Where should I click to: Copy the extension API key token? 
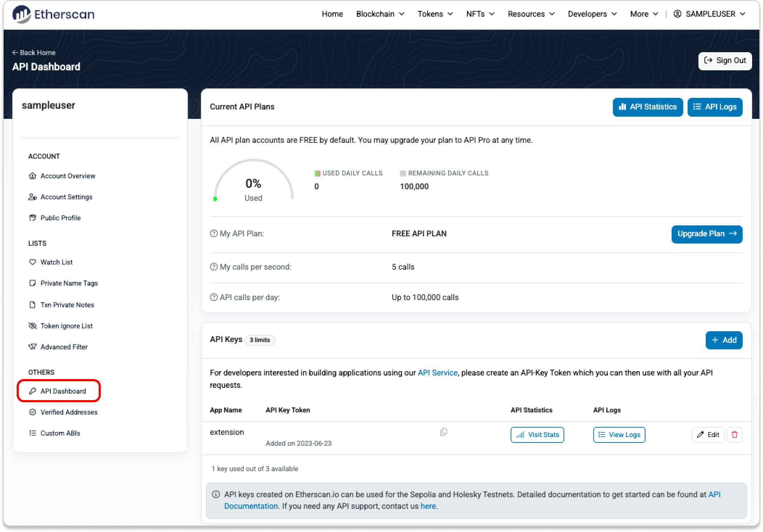click(444, 432)
